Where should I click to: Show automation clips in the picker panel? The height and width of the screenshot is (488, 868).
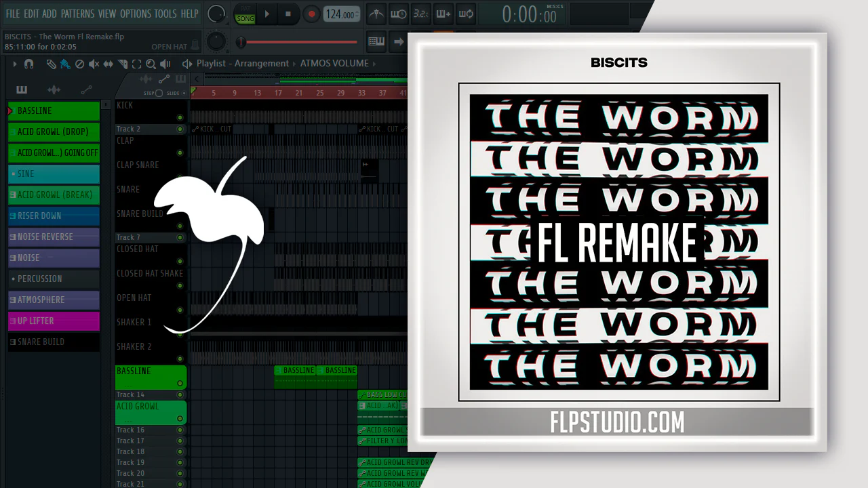click(86, 89)
